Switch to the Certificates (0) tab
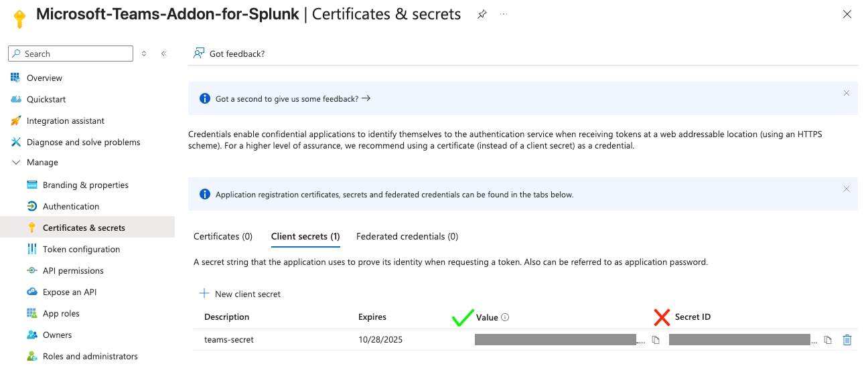The height and width of the screenshot is (366, 868). tap(223, 236)
